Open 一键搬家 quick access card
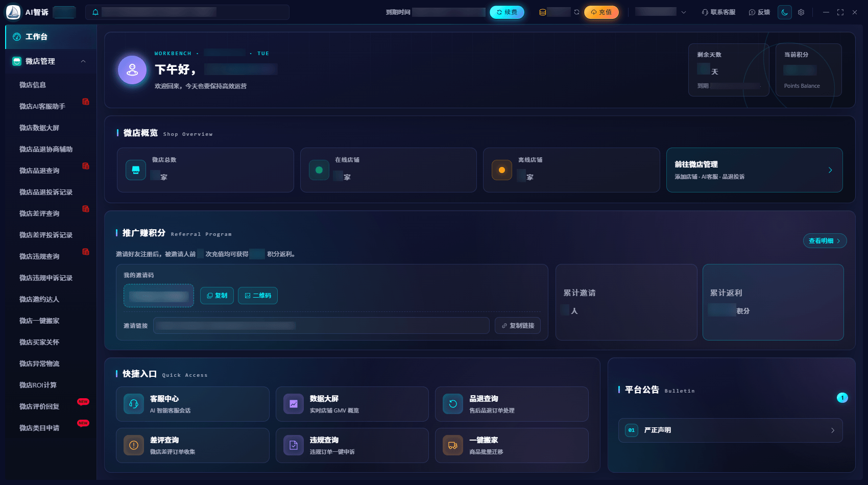Image resolution: width=868 pixels, height=485 pixels. pos(512,445)
